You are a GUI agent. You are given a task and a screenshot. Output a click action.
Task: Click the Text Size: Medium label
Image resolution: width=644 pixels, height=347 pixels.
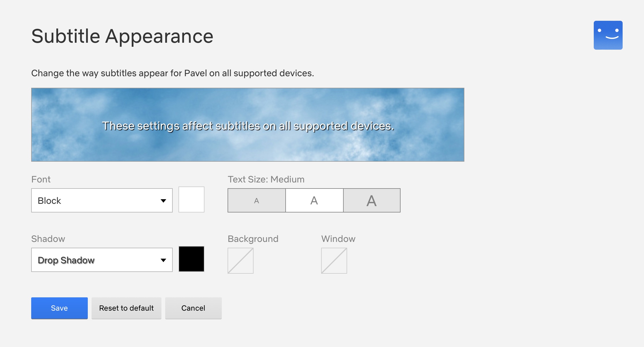pos(266,179)
